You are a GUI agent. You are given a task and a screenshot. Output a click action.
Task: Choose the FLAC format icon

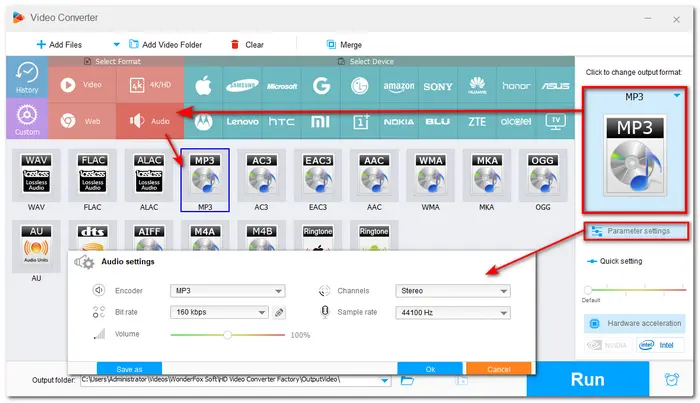[x=93, y=175]
